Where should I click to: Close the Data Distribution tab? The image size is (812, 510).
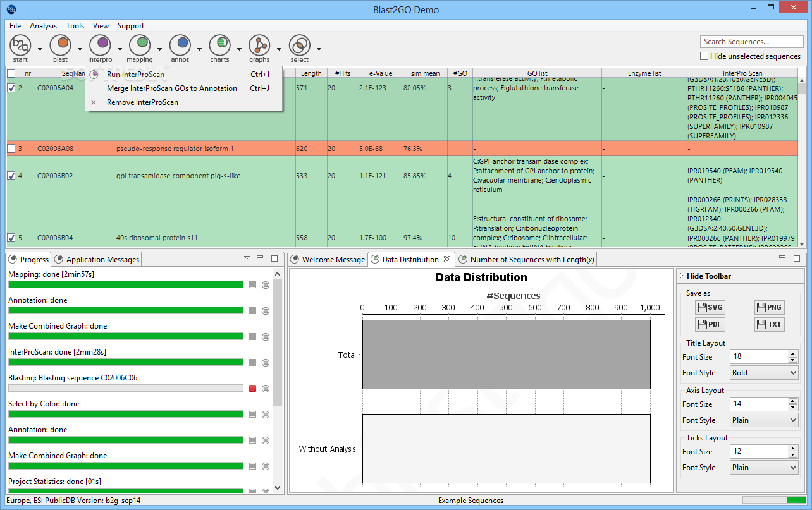(446, 259)
